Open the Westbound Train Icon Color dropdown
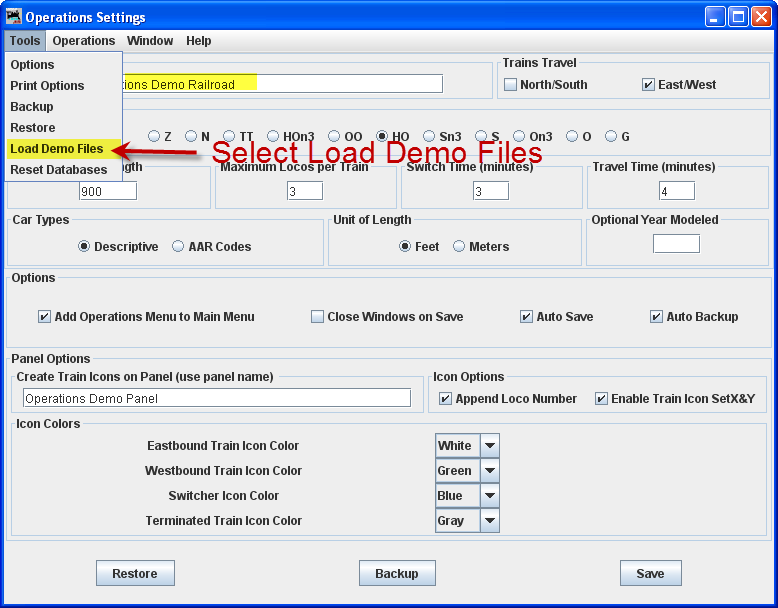The image size is (778, 608). [x=490, y=471]
